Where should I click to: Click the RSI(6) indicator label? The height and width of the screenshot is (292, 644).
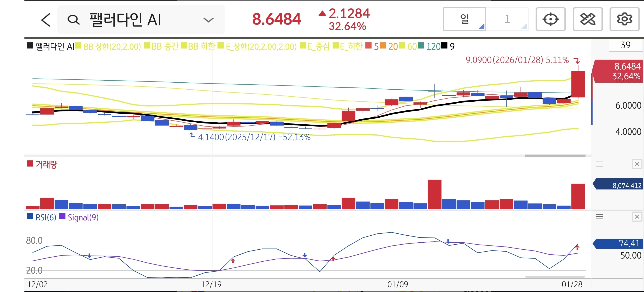tap(46, 217)
